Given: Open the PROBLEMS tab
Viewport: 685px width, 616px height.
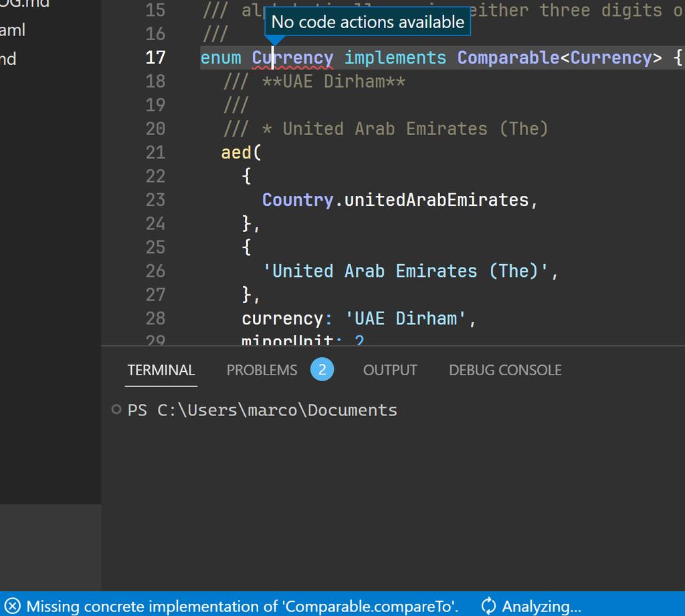Looking at the screenshot, I should tap(262, 370).
